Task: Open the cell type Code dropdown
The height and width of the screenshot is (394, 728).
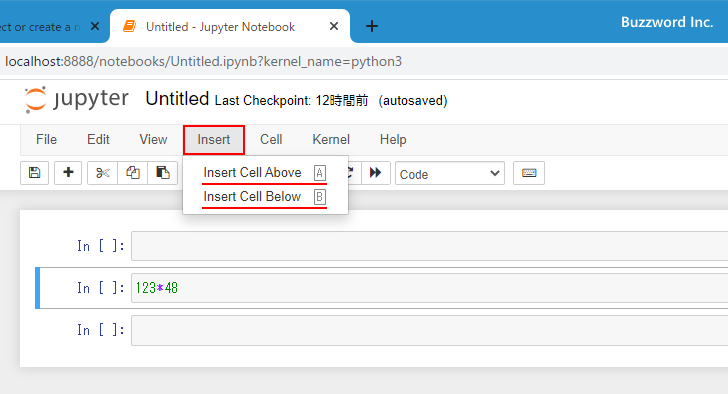Action: (x=450, y=174)
